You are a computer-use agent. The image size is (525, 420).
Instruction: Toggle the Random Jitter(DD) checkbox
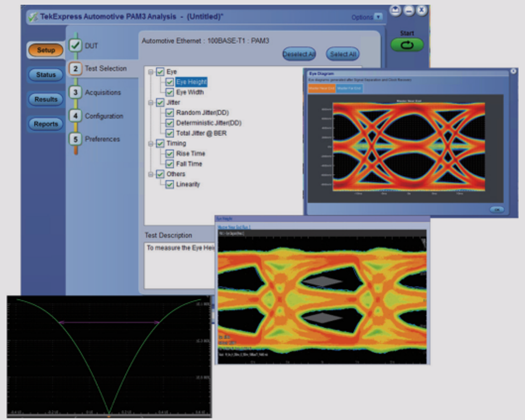170,113
